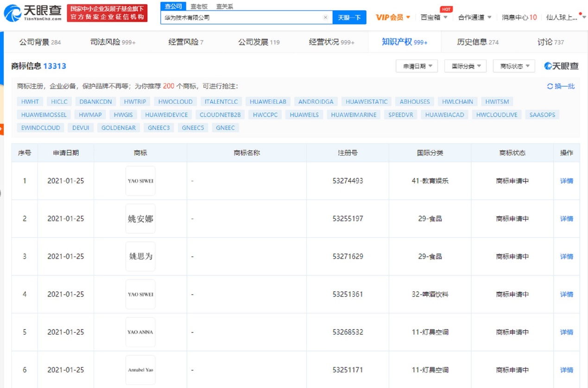This screenshot has height=388, width=588.
Task: Expand the 申请日期 filter dropdown
Action: [417, 66]
